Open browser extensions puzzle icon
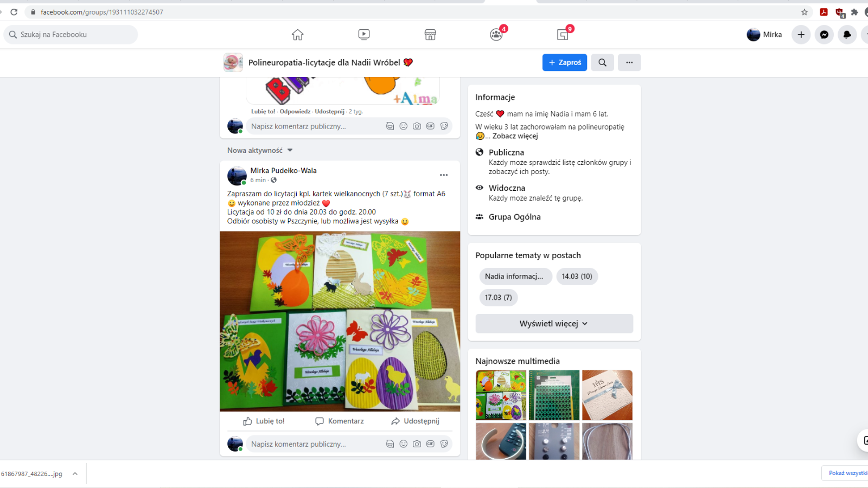This screenshot has height=488, width=868. (854, 12)
